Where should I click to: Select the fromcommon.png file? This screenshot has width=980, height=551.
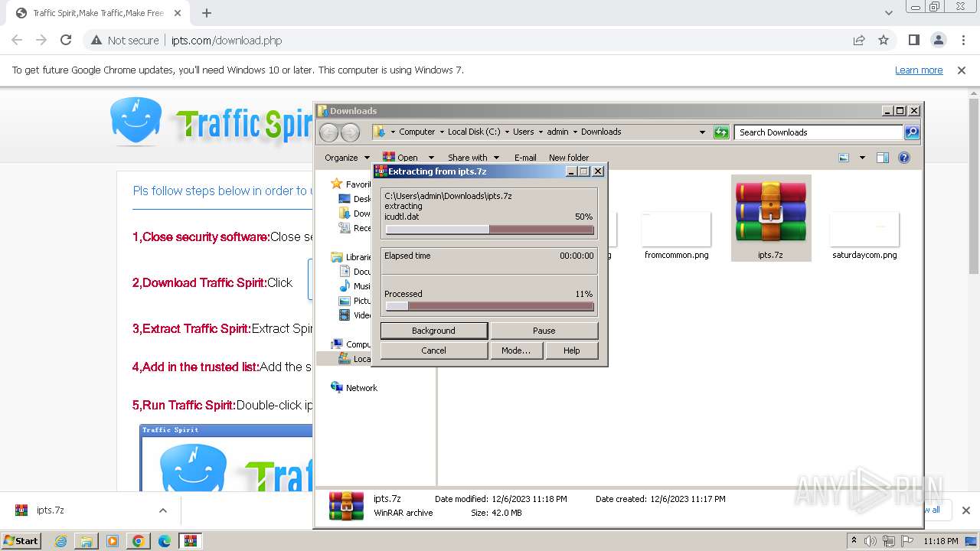pos(676,236)
